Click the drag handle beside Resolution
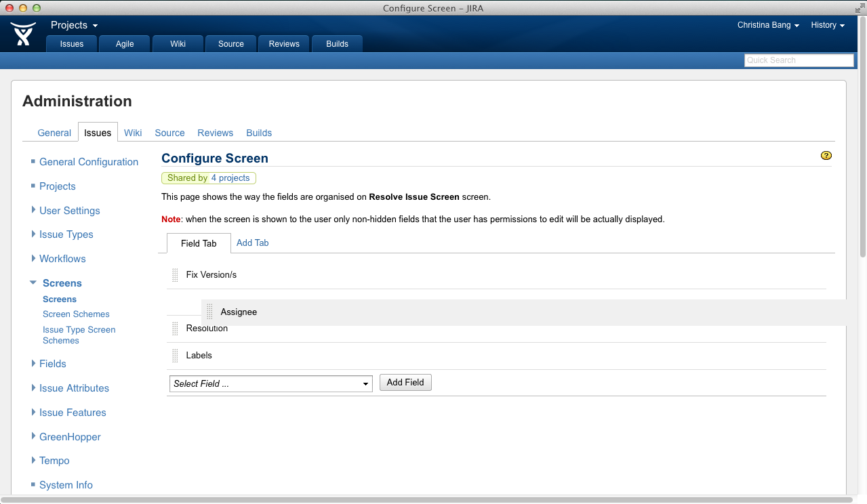This screenshot has height=504, width=867. click(x=174, y=329)
